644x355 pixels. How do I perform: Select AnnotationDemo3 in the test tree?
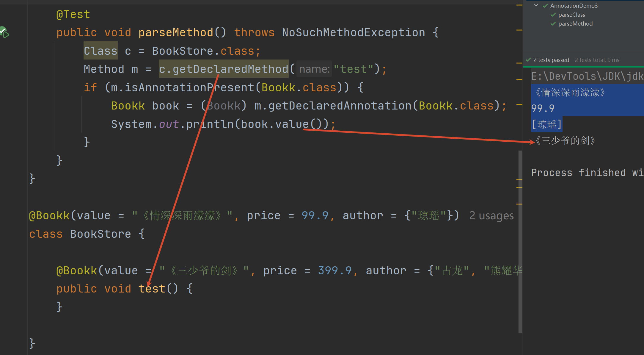click(x=574, y=6)
